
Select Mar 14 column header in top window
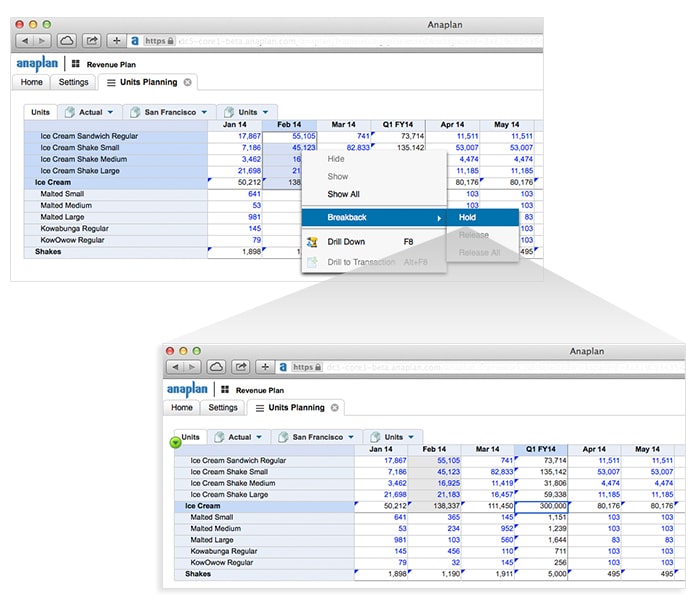tap(343, 125)
